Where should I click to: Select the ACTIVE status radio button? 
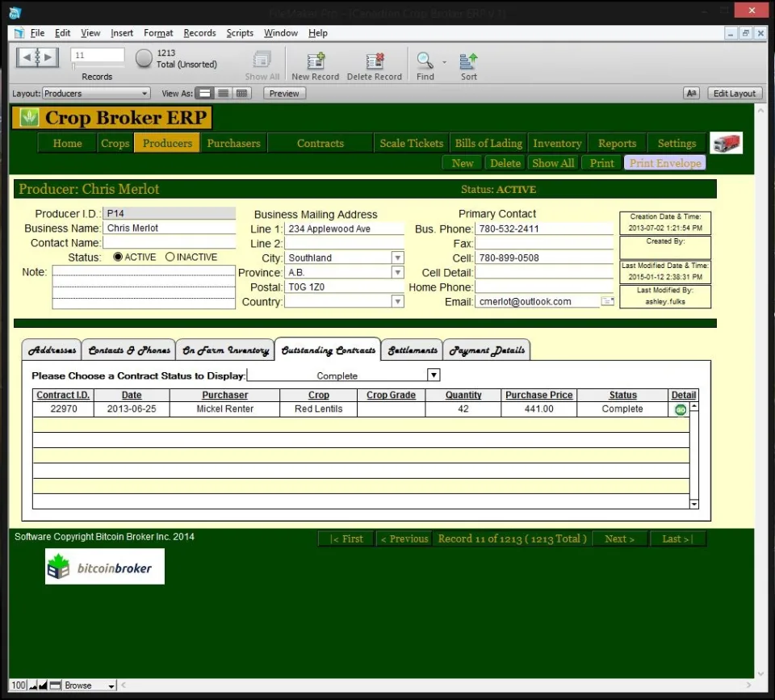[118, 257]
